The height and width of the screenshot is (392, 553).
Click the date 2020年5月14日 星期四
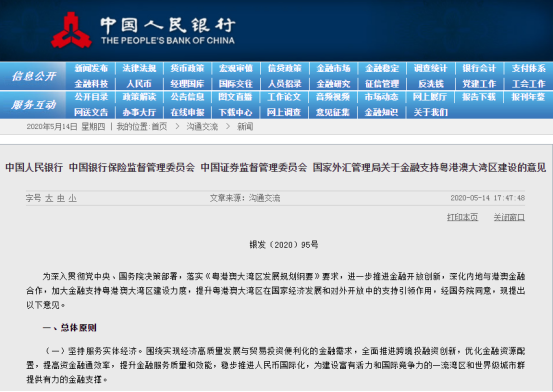coord(66,127)
